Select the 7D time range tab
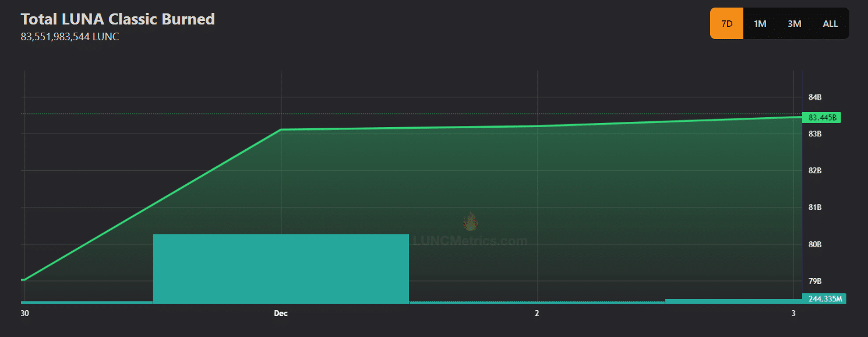868x337 pixels. pos(726,23)
